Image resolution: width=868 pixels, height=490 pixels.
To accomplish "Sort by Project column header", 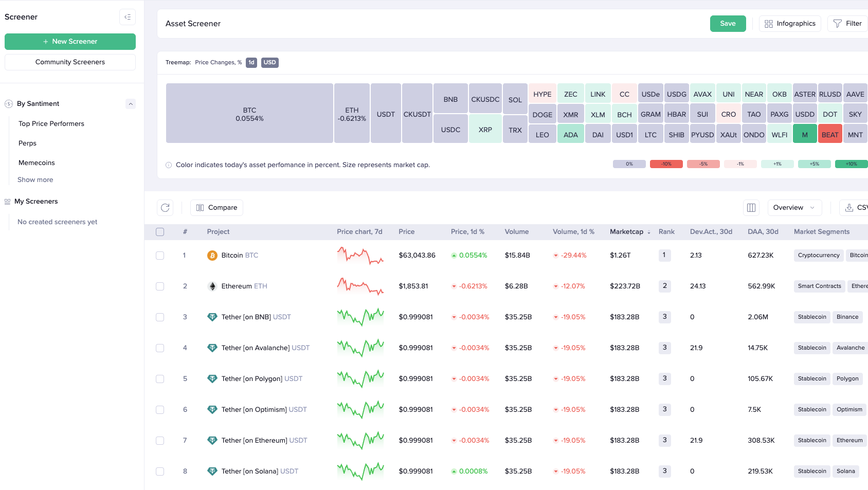I will pyautogui.click(x=219, y=232).
